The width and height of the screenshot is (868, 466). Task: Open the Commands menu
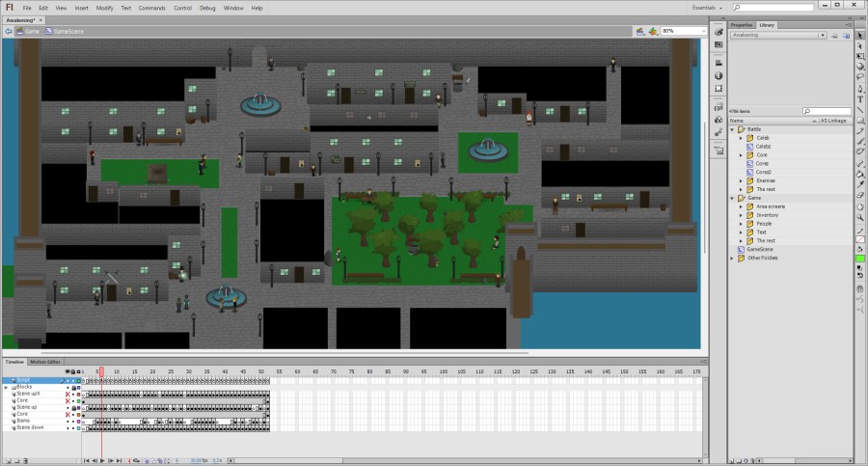coord(151,8)
